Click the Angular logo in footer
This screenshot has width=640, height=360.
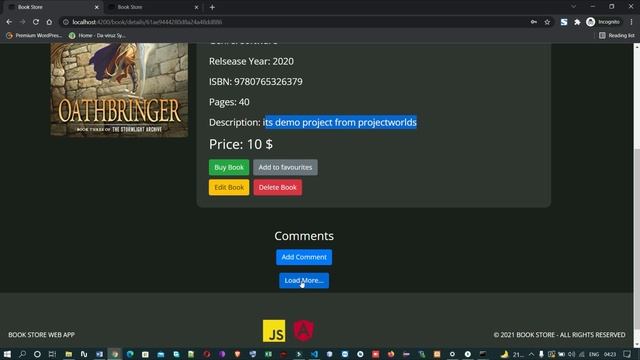point(304,331)
